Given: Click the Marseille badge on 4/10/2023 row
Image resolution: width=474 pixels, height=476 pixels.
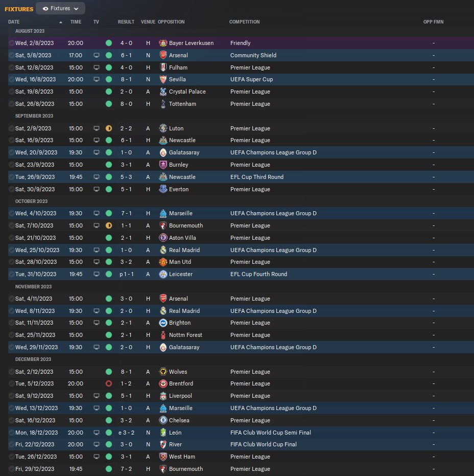Looking at the screenshot, I should (x=163, y=213).
